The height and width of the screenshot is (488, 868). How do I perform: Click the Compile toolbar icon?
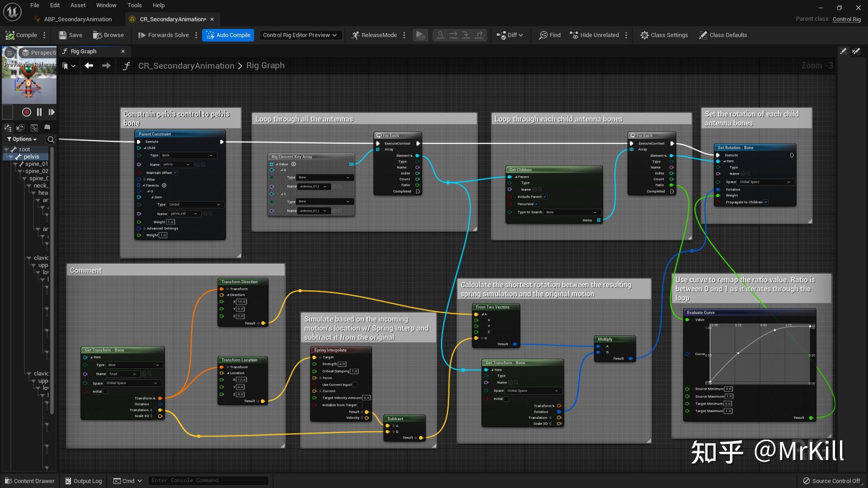10,35
